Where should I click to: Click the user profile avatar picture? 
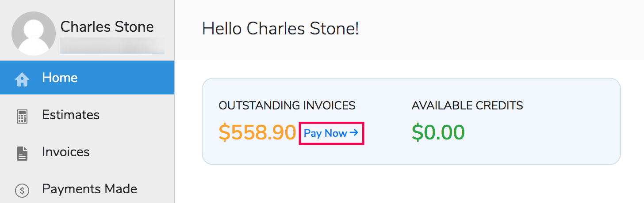tap(34, 34)
